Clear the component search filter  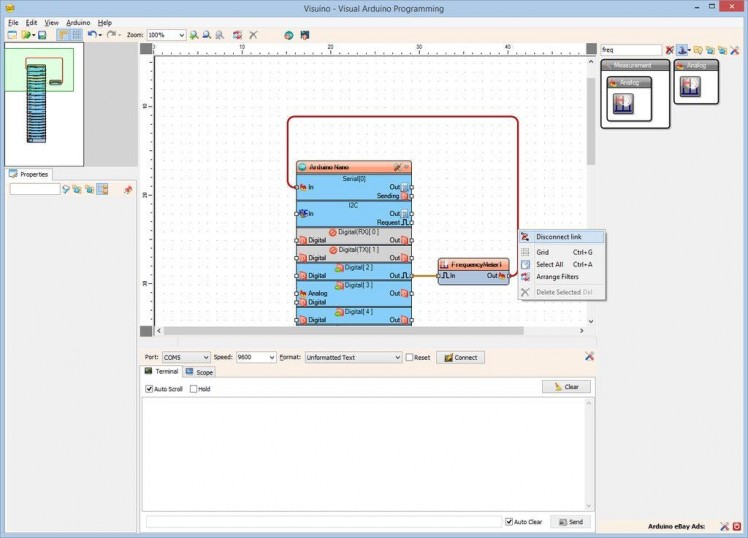point(670,50)
